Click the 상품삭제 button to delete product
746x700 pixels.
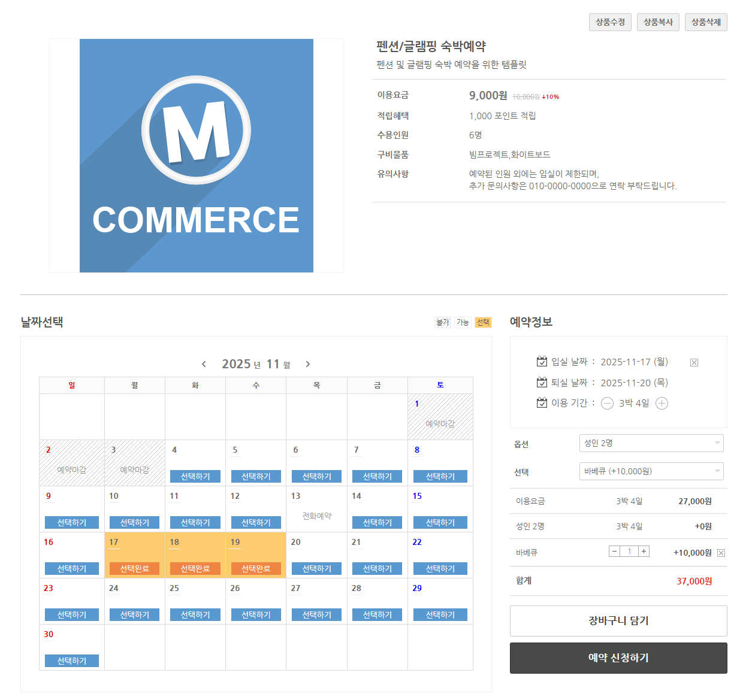pyautogui.click(x=706, y=22)
